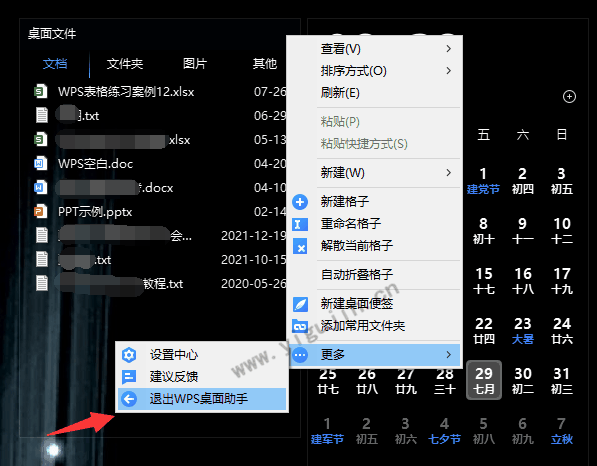
Task: Click the 重命名格子 rename icon
Action: click(300, 224)
